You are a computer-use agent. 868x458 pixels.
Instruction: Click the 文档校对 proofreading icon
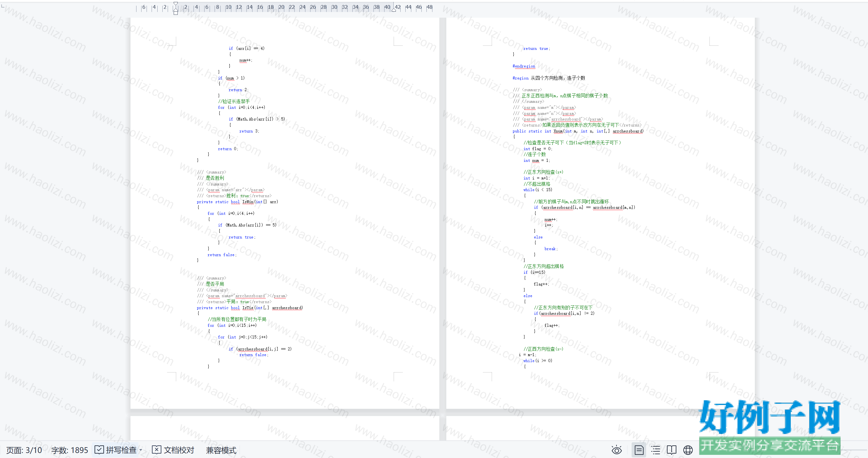156,449
